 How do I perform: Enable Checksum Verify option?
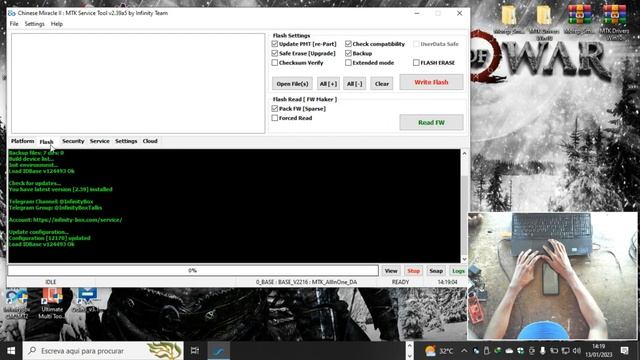tap(275, 62)
